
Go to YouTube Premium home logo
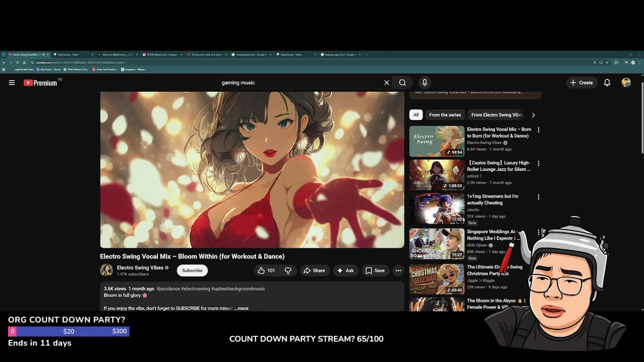pyautogui.click(x=40, y=83)
